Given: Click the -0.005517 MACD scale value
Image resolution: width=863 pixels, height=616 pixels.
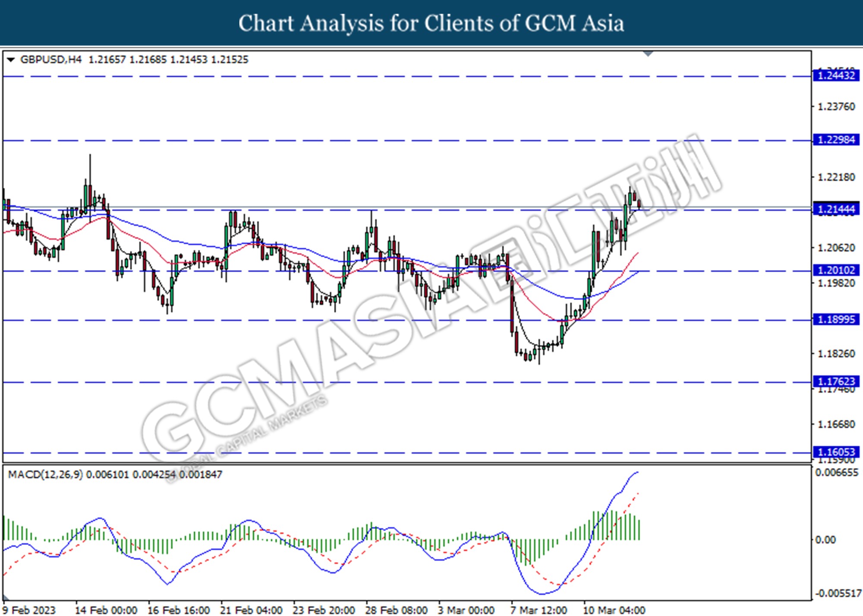Looking at the screenshot, I should tap(838, 594).
